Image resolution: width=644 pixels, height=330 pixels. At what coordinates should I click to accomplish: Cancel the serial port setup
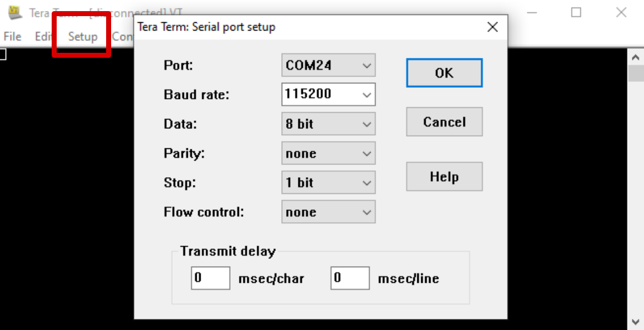[445, 122]
